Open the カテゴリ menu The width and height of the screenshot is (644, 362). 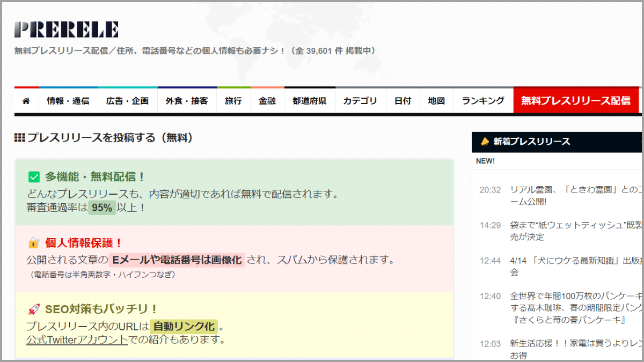point(360,100)
